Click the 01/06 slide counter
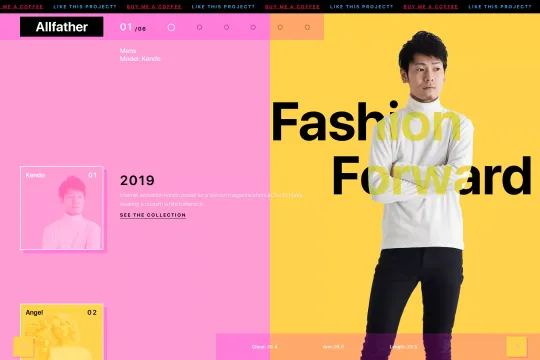 coord(133,27)
